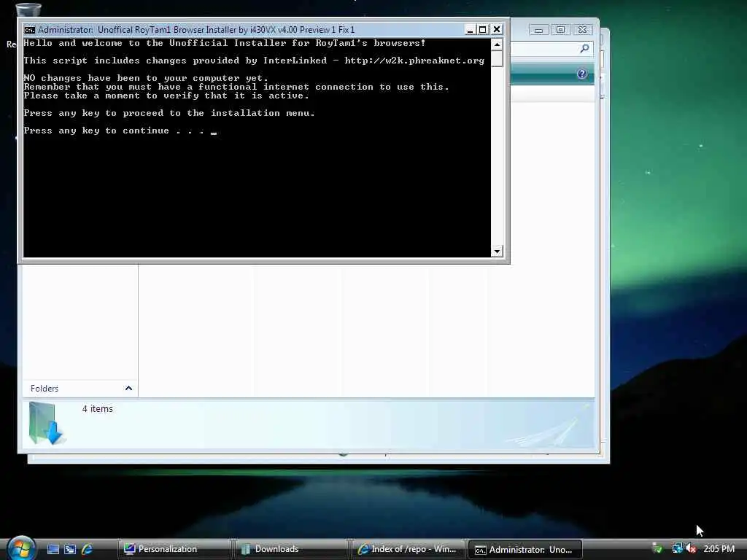
Task: Expand the Folders pane chevron
Action: (128, 388)
